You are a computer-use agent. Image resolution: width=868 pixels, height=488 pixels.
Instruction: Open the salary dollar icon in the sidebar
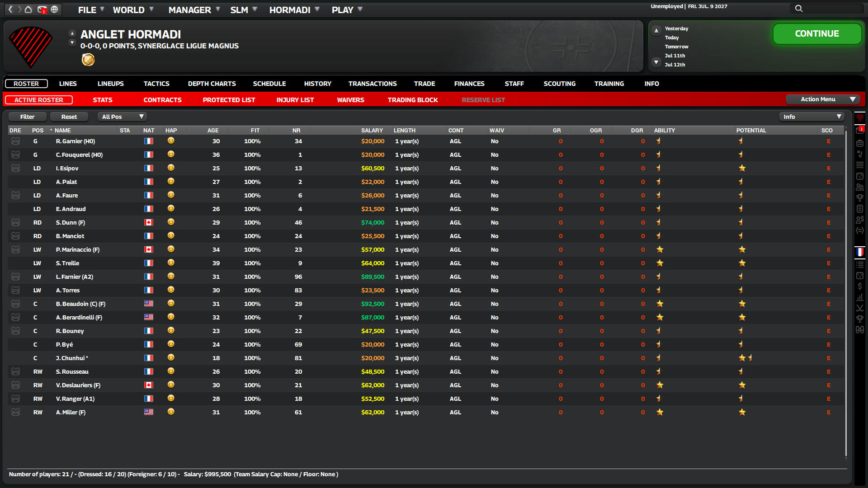(x=860, y=286)
